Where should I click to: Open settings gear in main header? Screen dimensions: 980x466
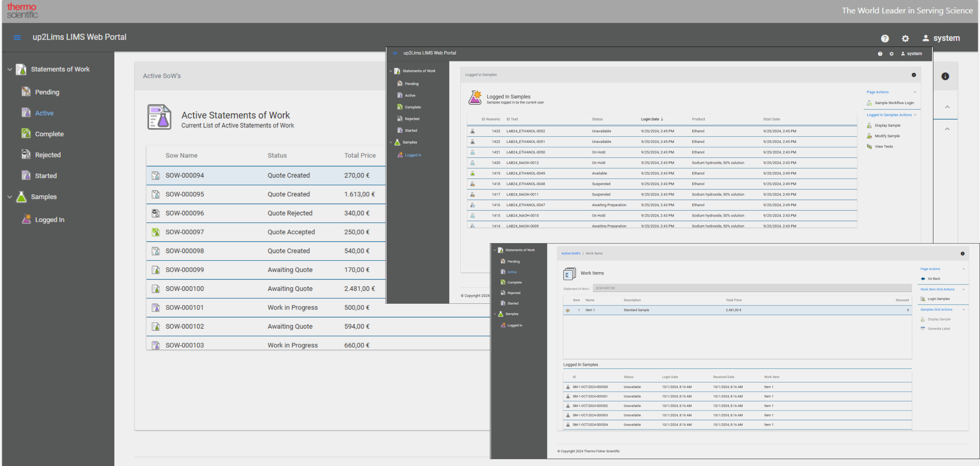pyautogui.click(x=905, y=38)
